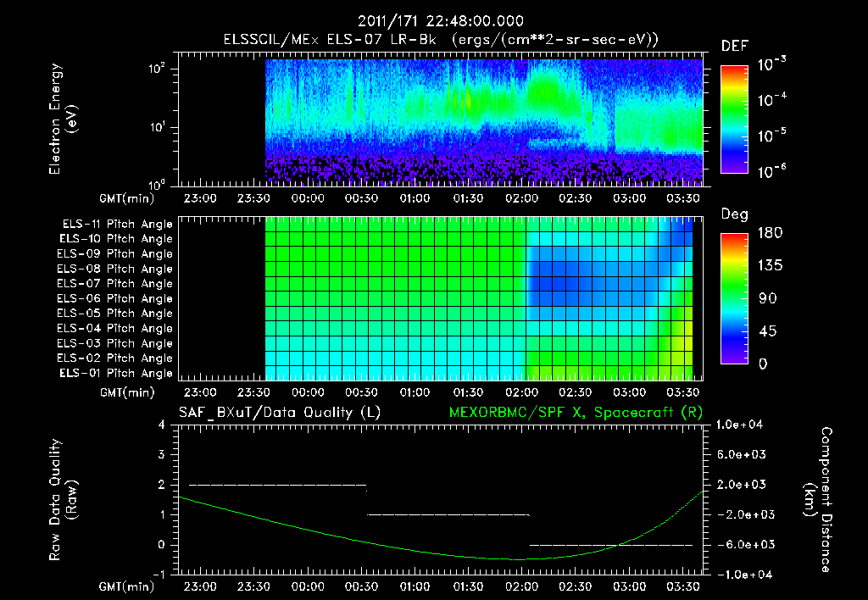Click the Deg pitch angle color bar
Image resolution: width=868 pixels, height=600 pixels.
click(734, 299)
